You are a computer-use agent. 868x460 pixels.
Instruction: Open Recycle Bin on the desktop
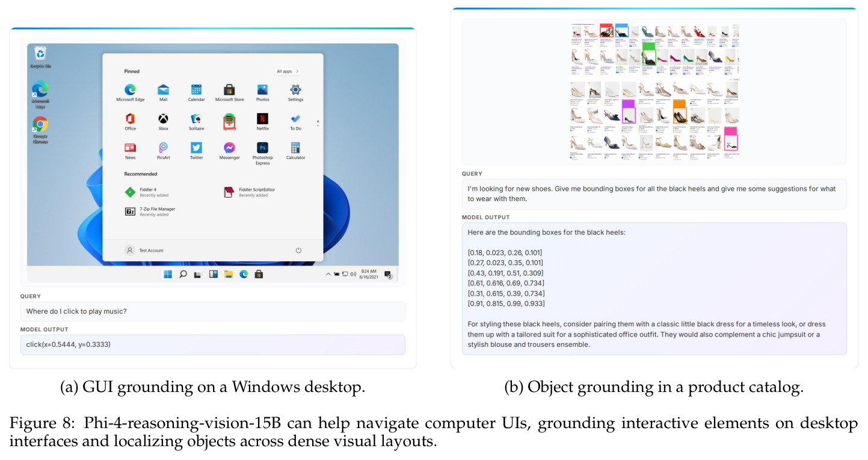[x=40, y=58]
